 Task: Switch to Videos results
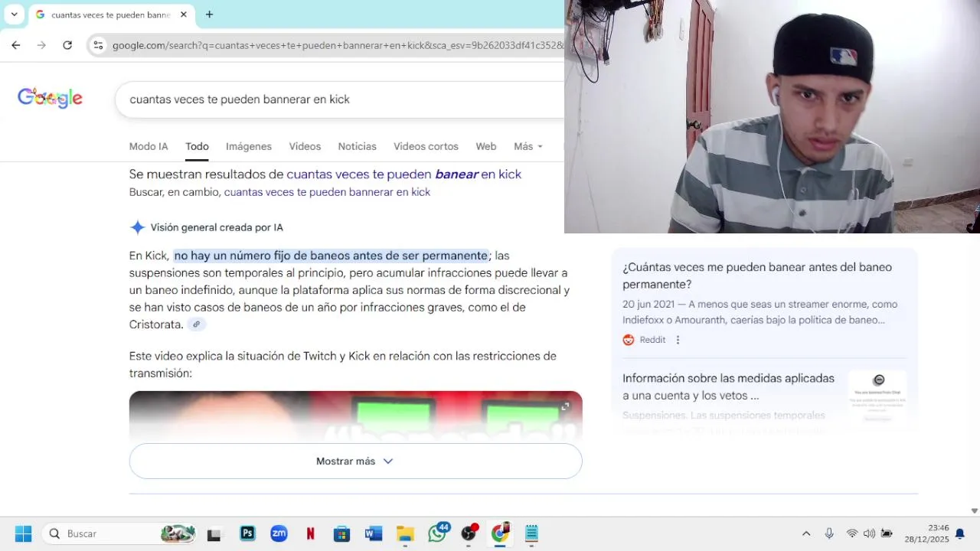(305, 146)
